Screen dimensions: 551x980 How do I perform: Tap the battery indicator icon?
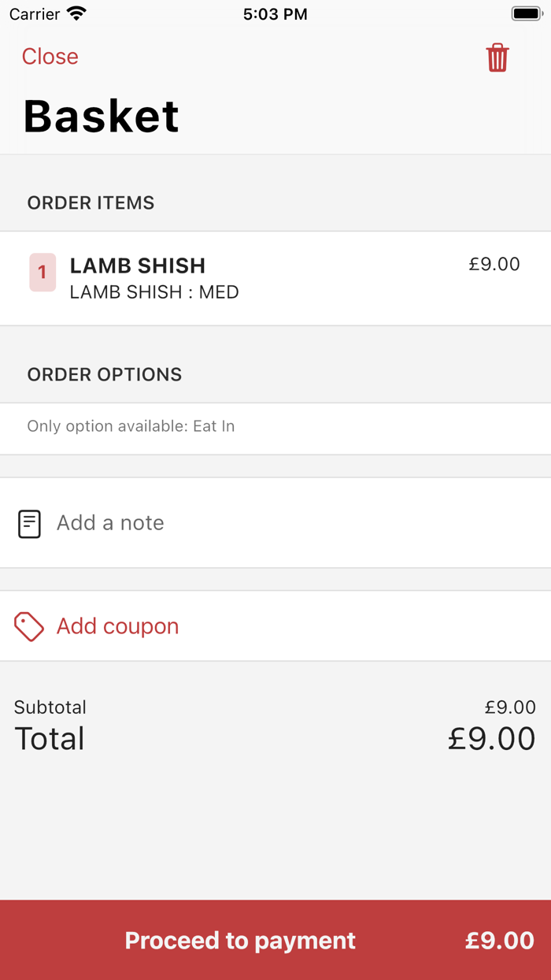coord(527,13)
